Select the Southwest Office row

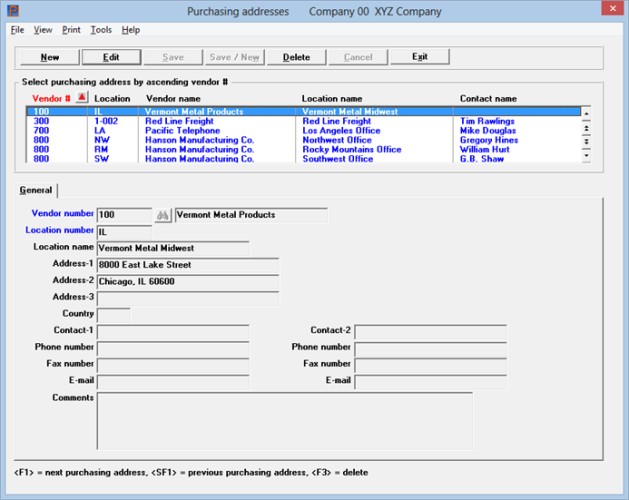[x=304, y=159]
